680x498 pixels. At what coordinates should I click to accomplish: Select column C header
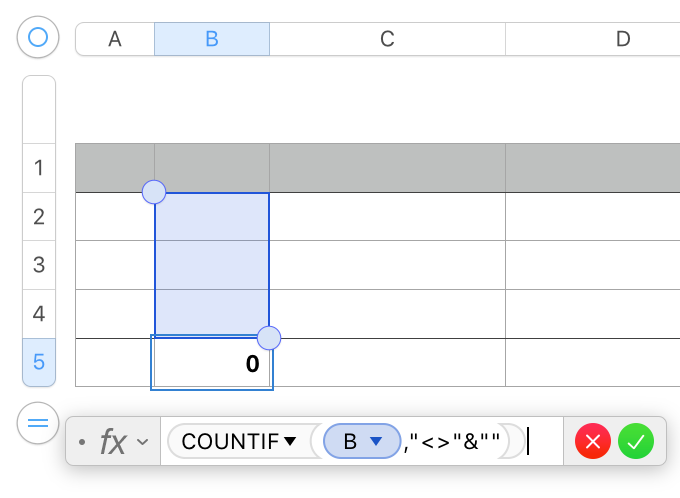click(387, 39)
